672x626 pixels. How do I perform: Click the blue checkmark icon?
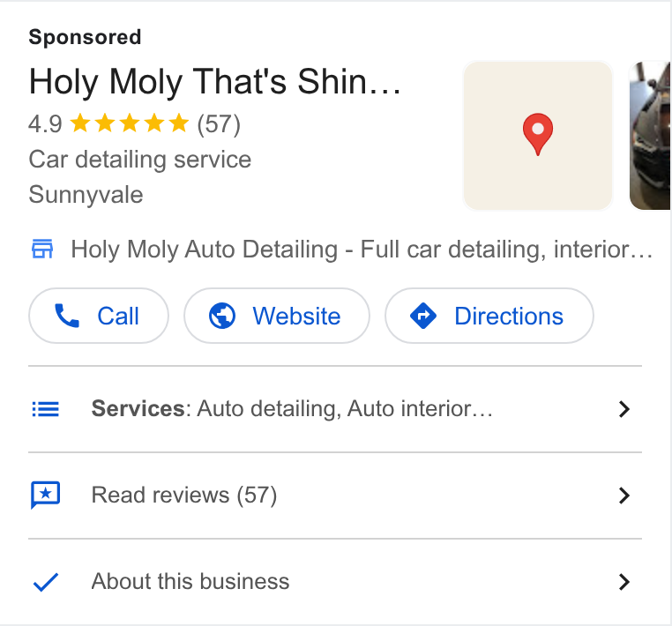pos(46,582)
